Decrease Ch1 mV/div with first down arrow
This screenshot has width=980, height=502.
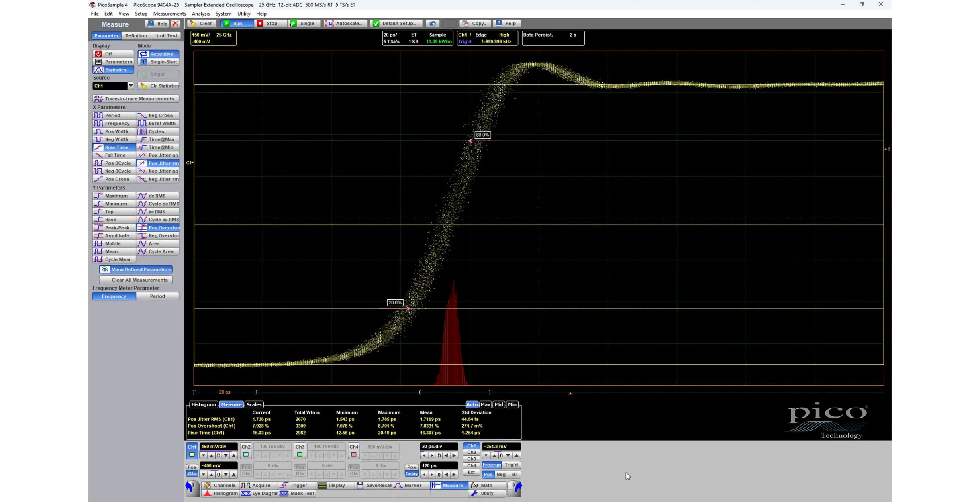tap(204, 455)
